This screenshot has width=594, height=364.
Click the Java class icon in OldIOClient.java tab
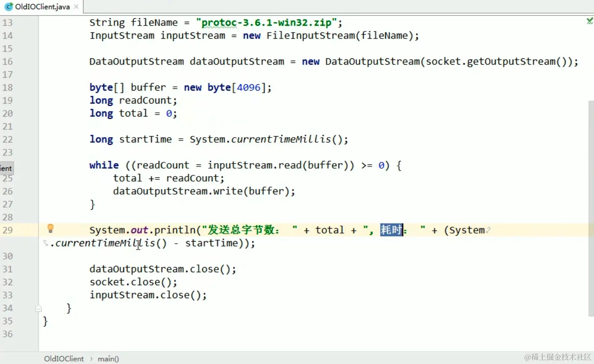click(8, 7)
